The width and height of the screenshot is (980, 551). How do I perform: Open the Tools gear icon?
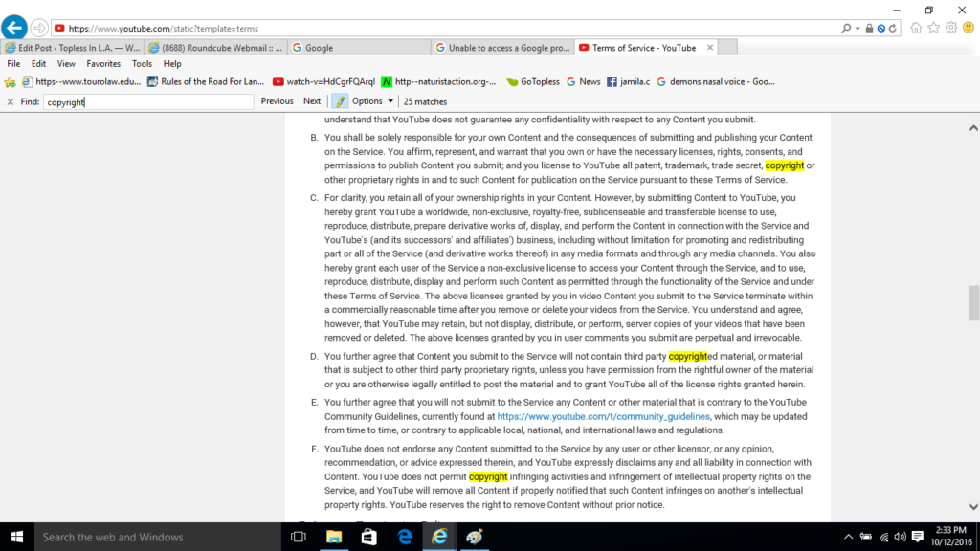(950, 28)
